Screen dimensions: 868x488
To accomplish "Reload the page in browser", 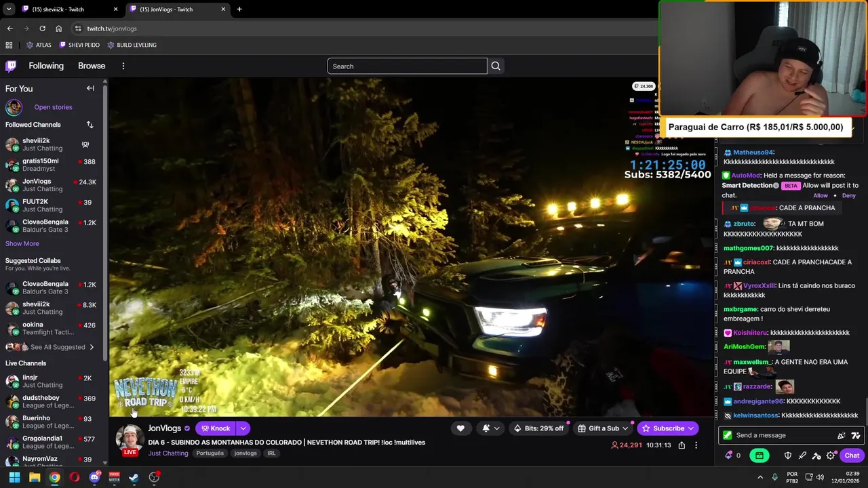I will click(x=42, y=28).
